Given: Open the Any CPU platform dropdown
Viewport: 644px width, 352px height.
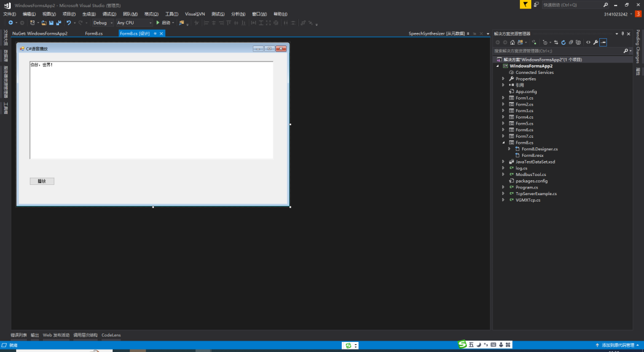Looking at the screenshot, I should (x=134, y=23).
